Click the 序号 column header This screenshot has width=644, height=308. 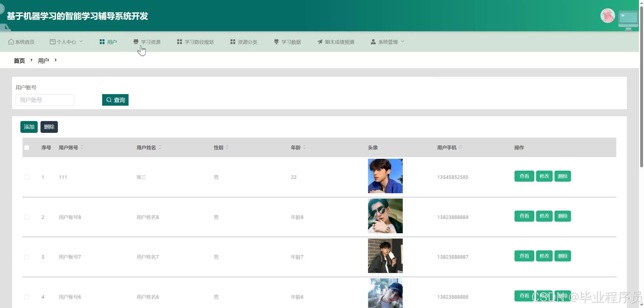pyautogui.click(x=46, y=147)
